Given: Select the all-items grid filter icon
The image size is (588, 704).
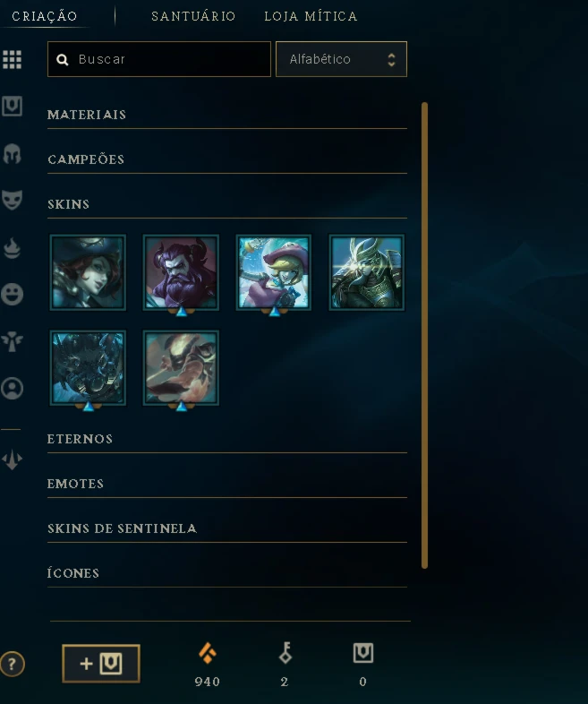Looking at the screenshot, I should click(x=13, y=59).
